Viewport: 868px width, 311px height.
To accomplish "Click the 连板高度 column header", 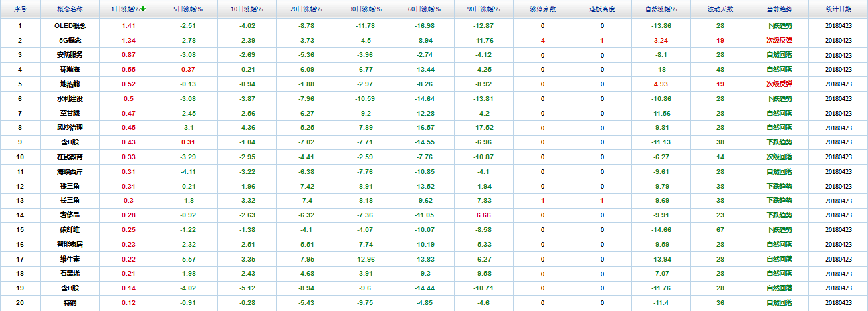I will pyautogui.click(x=602, y=9).
